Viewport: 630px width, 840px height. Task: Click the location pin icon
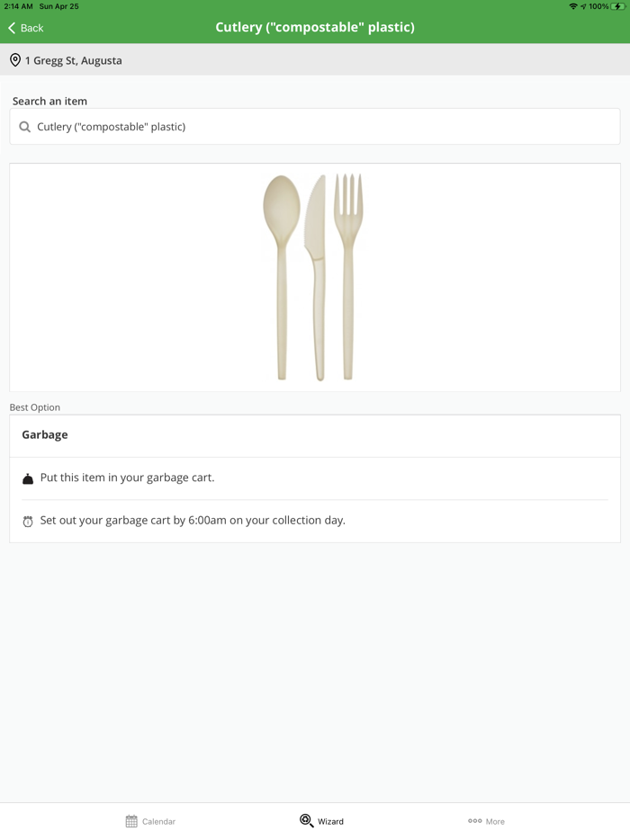coord(15,60)
